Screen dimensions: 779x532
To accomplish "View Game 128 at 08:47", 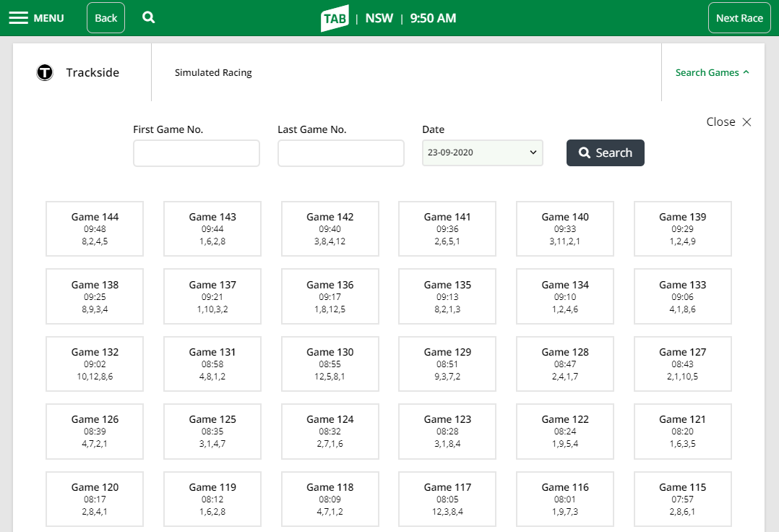I will [565, 364].
